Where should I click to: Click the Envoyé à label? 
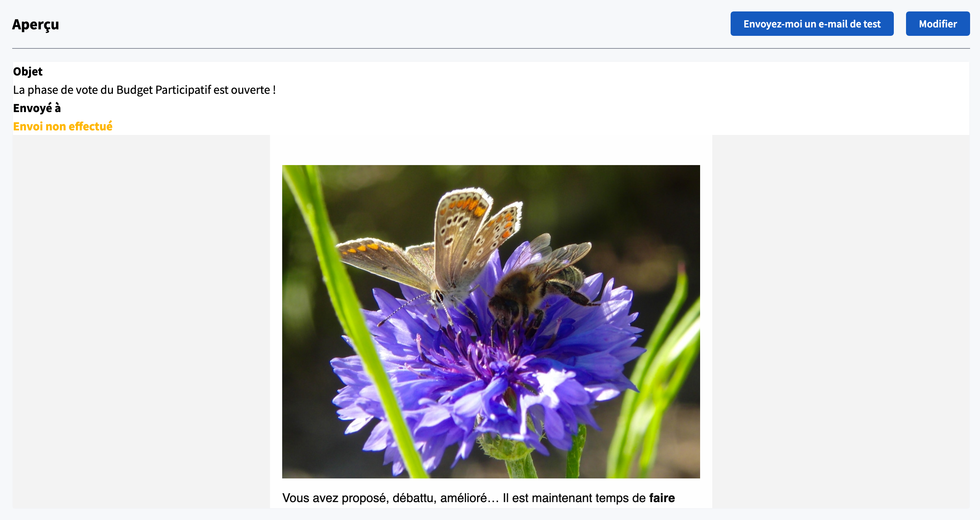37,108
